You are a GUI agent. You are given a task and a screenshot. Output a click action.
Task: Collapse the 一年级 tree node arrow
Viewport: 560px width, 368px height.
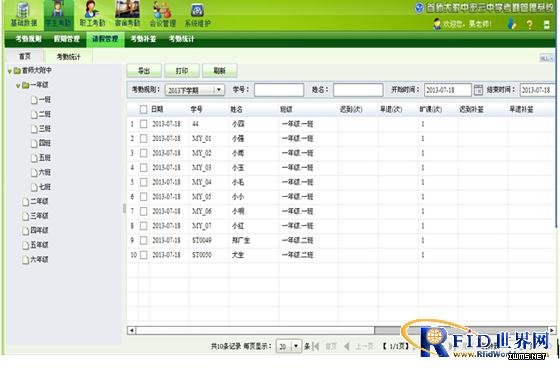tap(18, 86)
